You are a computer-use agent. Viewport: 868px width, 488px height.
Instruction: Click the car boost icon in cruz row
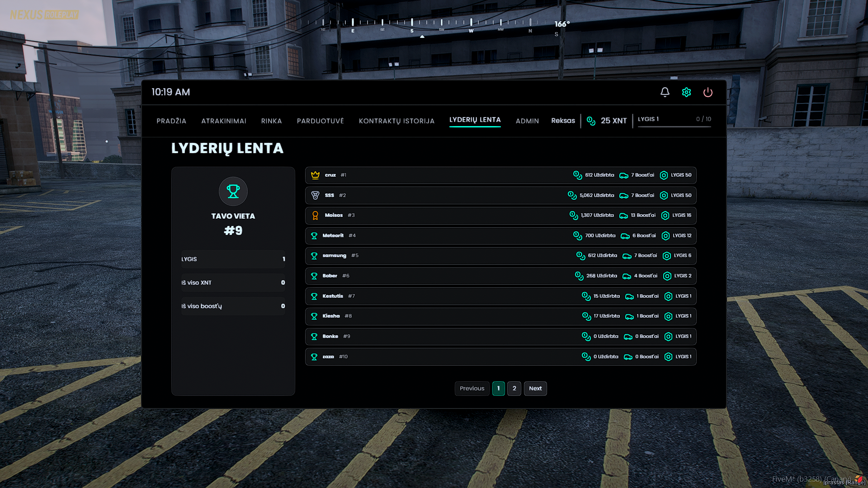[x=623, y=175]
